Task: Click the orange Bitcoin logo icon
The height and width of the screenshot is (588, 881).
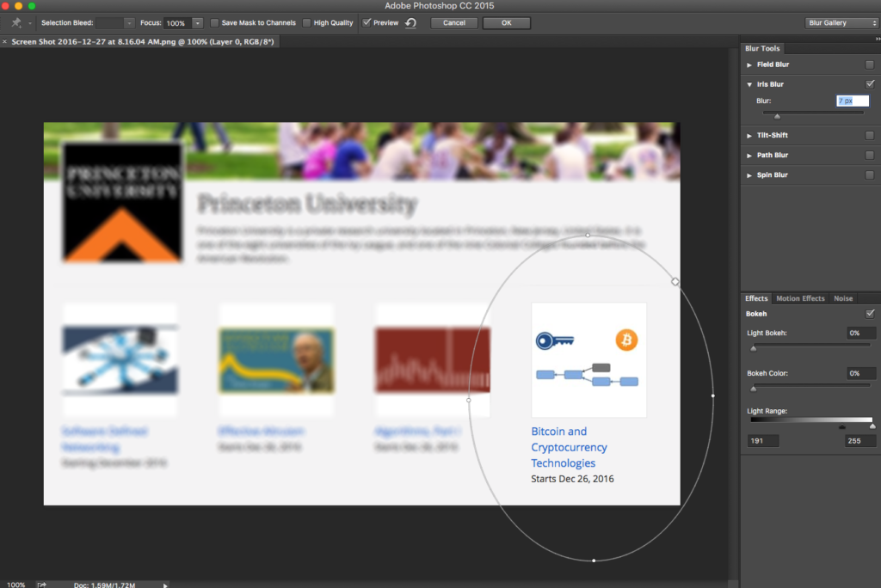Action: coord(626,340)
